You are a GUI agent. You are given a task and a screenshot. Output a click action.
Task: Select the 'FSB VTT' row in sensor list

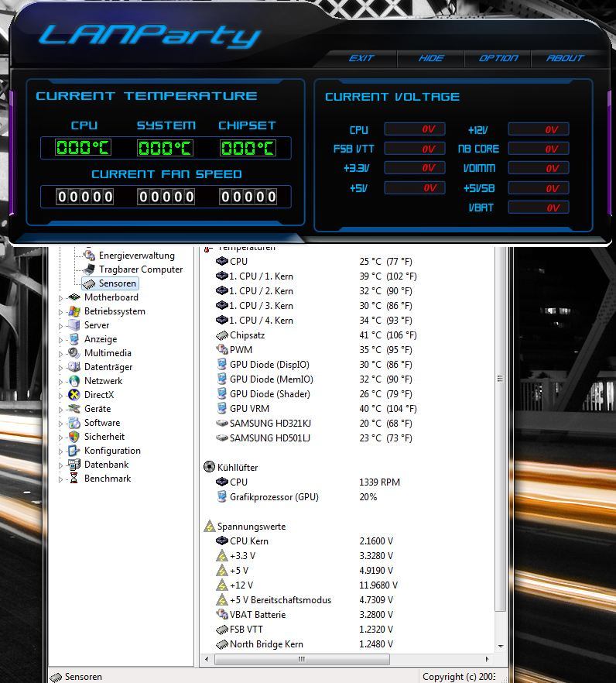click(305, 629)
